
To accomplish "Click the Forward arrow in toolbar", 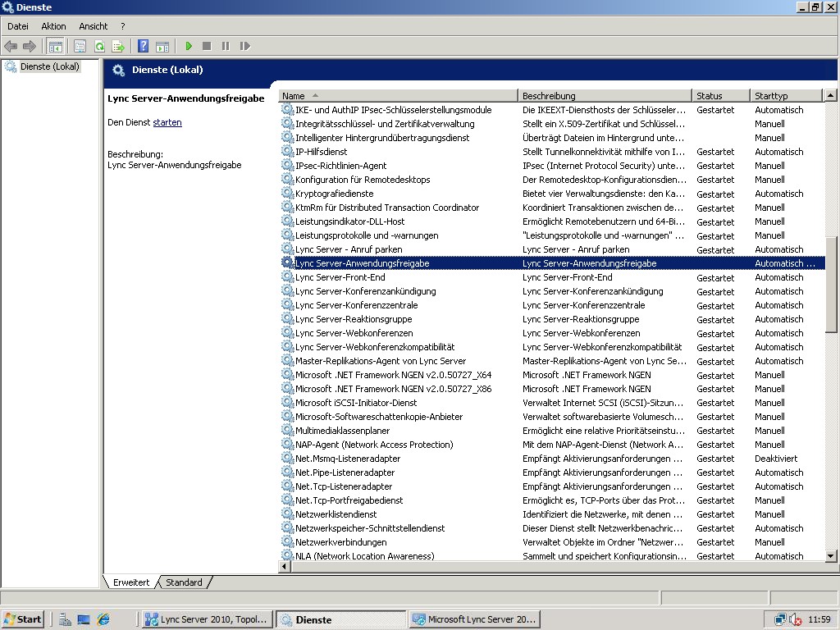I will click(29, 46).
